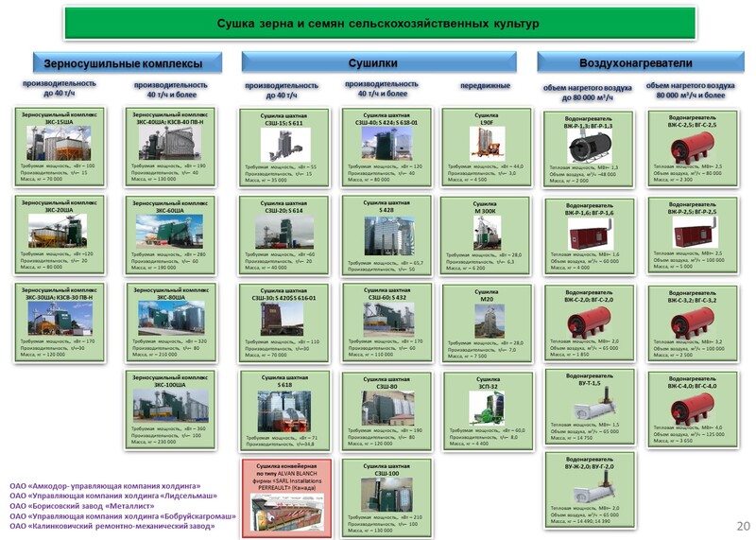This screenshot has height=540, width=756.
Task: Select the СЗШ-30 shaft dryer image
Action: point(282,319)
